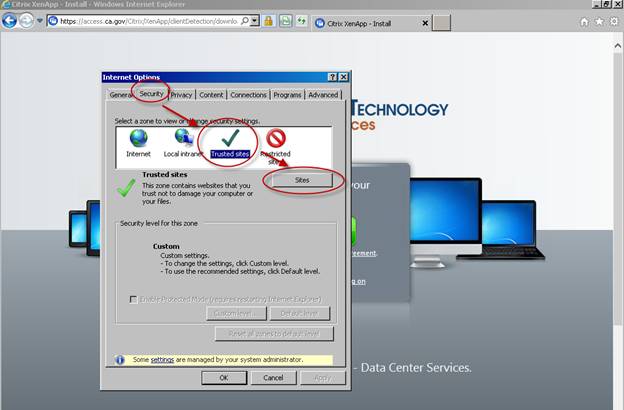Open the Tools gear icon

pos(613,20)
